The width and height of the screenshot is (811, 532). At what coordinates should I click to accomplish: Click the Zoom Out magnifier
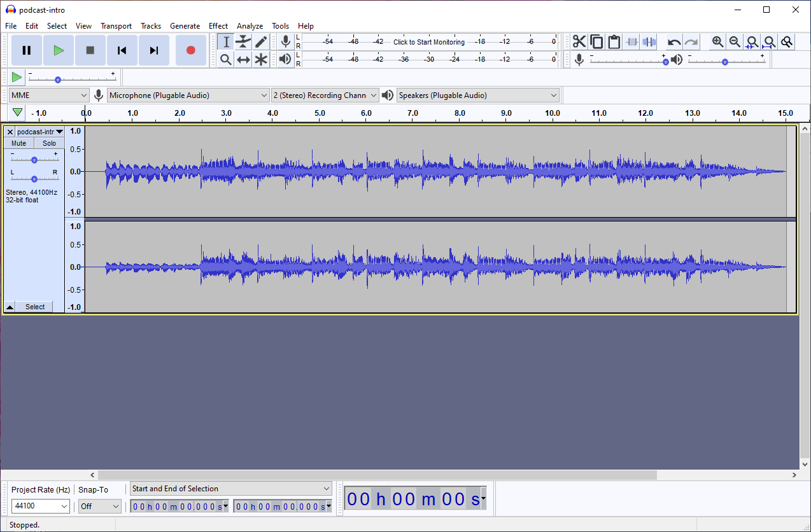point(735,42)
